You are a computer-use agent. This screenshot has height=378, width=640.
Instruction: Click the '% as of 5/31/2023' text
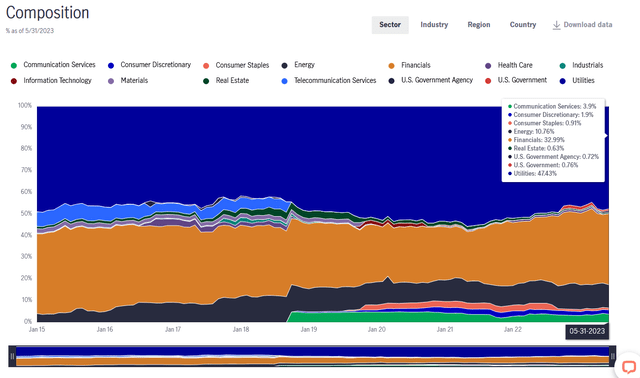[x=30, y=31]
